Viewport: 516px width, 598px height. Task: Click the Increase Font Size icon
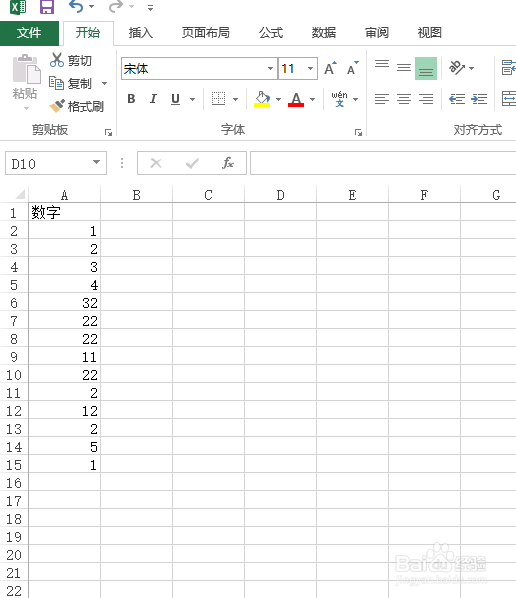pyautogui.click(x=330, y=69)
